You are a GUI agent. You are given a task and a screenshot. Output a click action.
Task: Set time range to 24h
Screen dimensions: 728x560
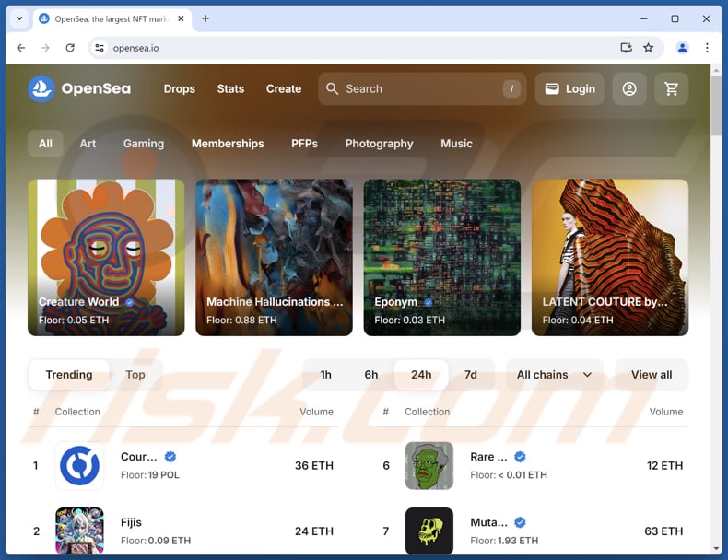(421, 375)
